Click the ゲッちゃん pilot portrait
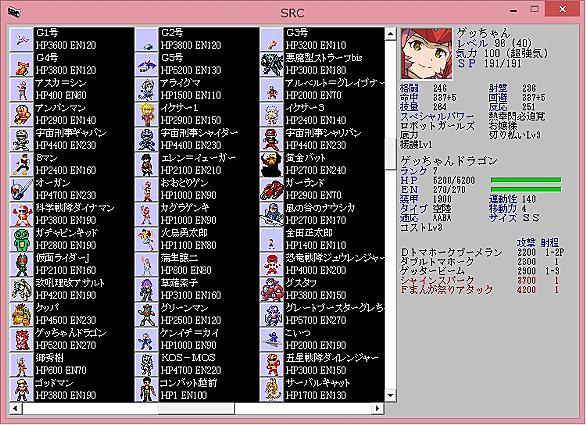Viewport: 586px width, 425px height. pyautogui.click(x=426, y=53)
